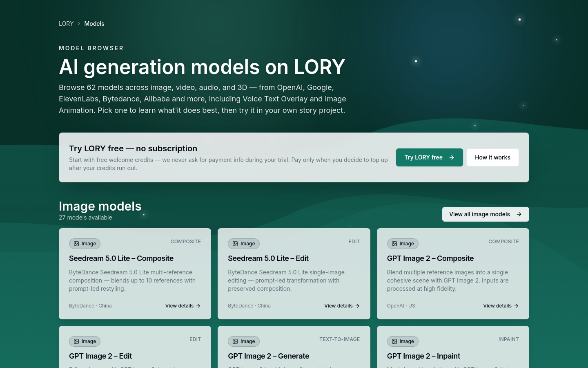Screen dimensions: 588x368
Task: Open the How it works page
Action: pos(492,157)
